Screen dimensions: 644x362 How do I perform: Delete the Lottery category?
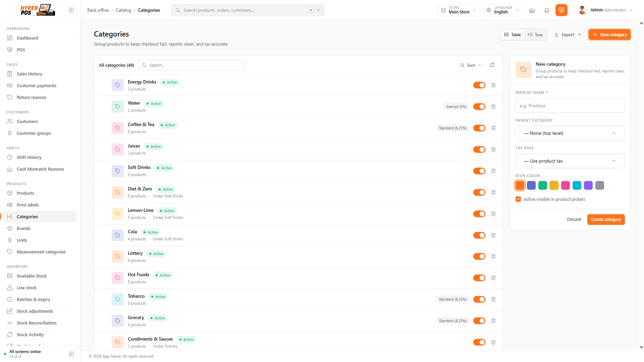(493, 257)
